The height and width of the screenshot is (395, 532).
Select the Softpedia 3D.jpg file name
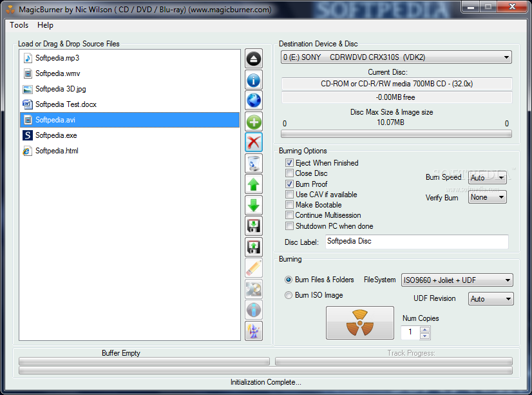(x=61, y=89)
